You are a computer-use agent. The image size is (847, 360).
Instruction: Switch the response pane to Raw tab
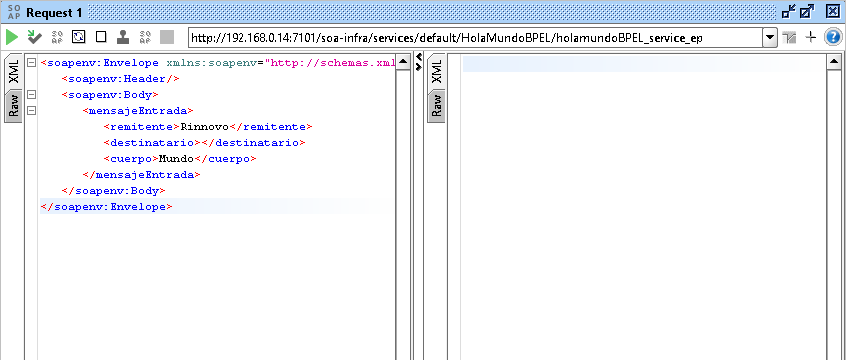(436, 106)
